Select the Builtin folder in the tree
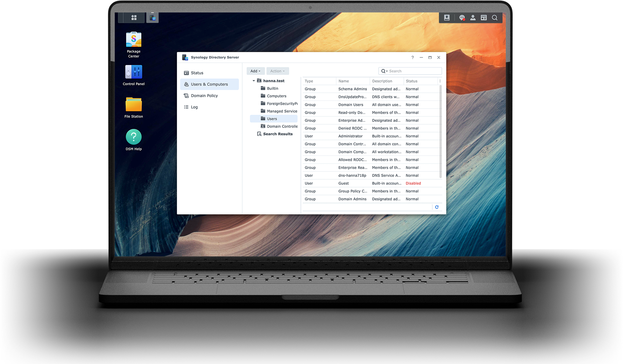 [272, 88]
